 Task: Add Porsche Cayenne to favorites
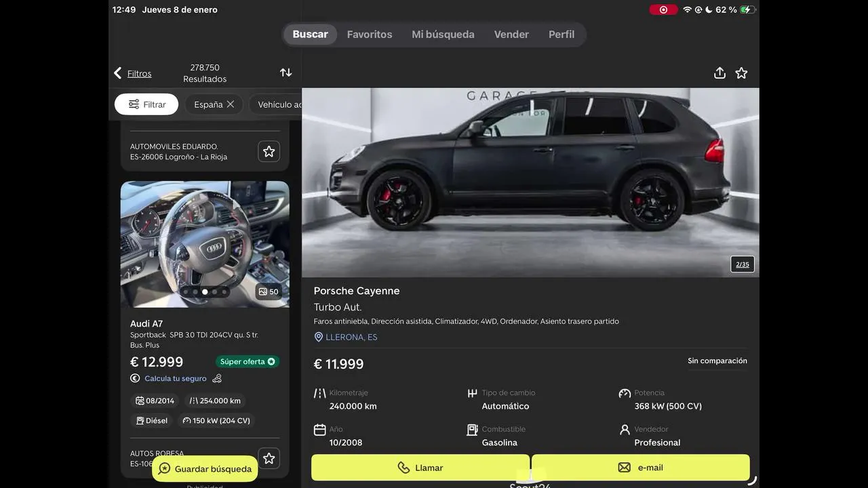741,73
